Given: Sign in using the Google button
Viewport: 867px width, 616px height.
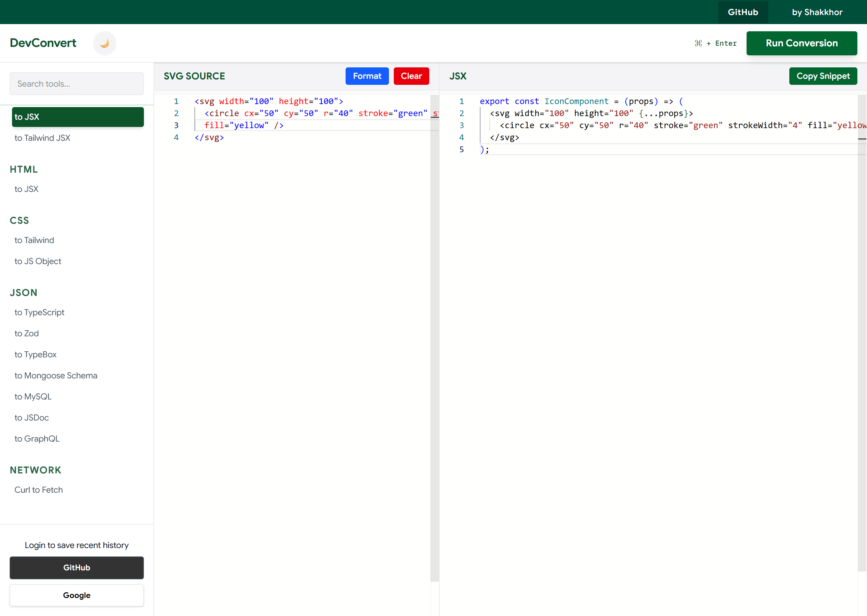Looking at the screenshot, I should tap(76, 595).
